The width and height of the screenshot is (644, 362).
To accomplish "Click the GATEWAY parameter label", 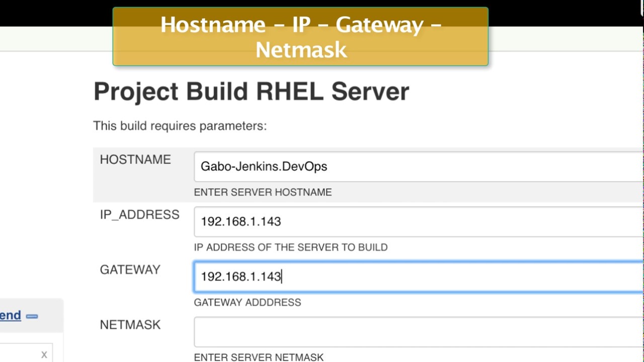I will (130, 270).
